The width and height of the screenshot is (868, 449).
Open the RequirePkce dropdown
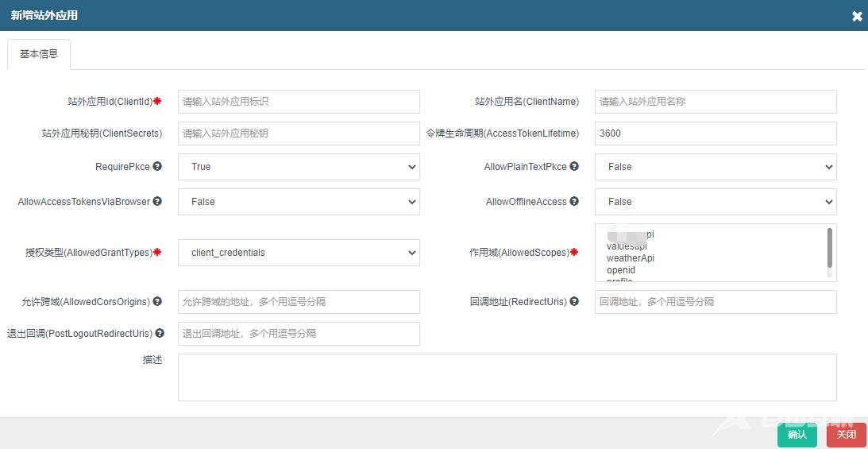tap(299, 167)
